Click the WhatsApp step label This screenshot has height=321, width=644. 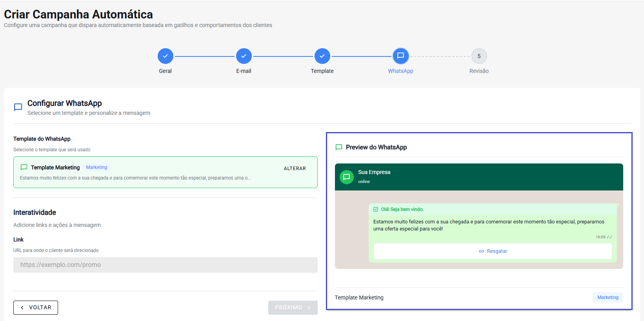(x=400, y=71)
